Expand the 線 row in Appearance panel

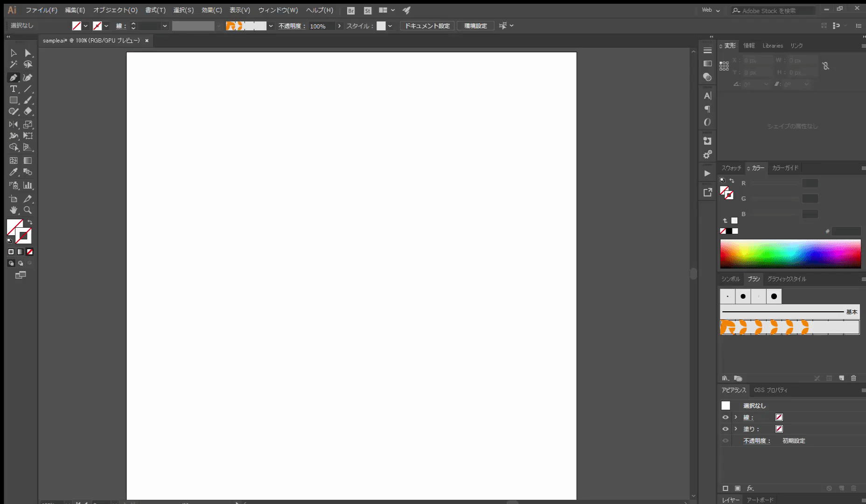pos(736,418)
